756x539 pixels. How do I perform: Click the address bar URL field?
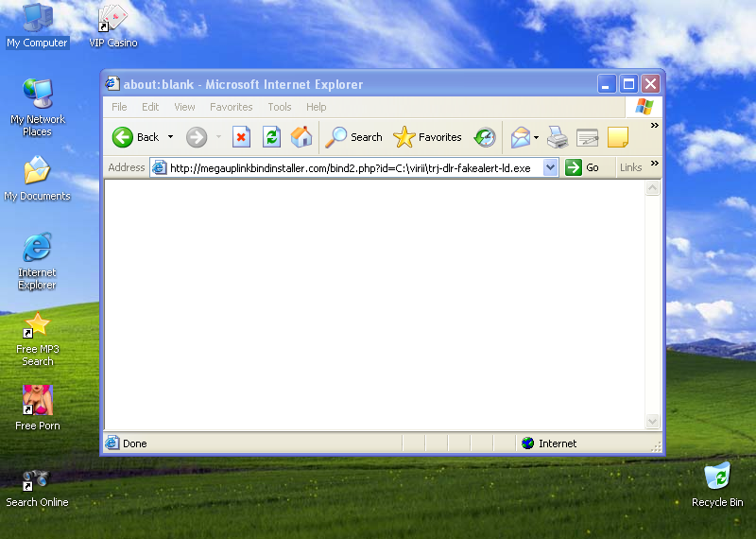353,168
